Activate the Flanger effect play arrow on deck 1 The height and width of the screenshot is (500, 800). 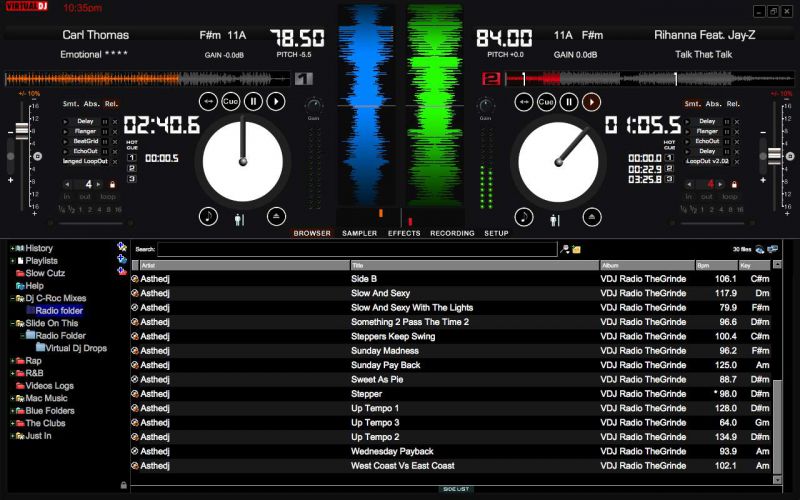65,132
